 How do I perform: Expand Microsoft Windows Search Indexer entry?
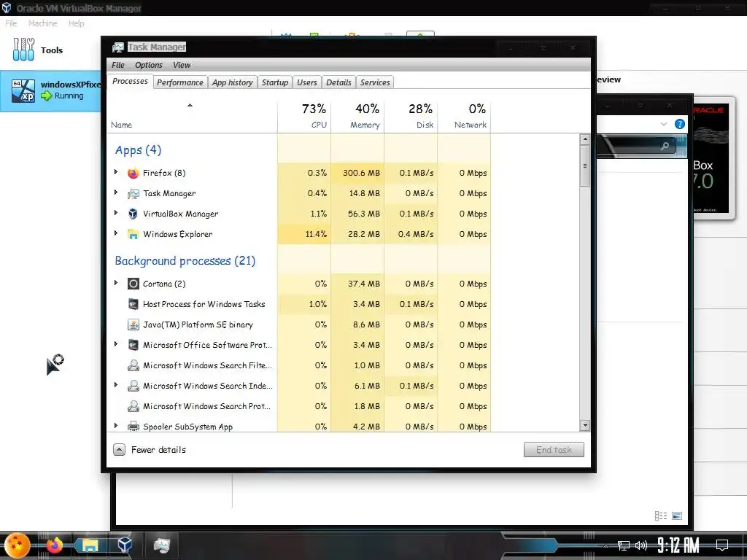[x=116, y=385]
